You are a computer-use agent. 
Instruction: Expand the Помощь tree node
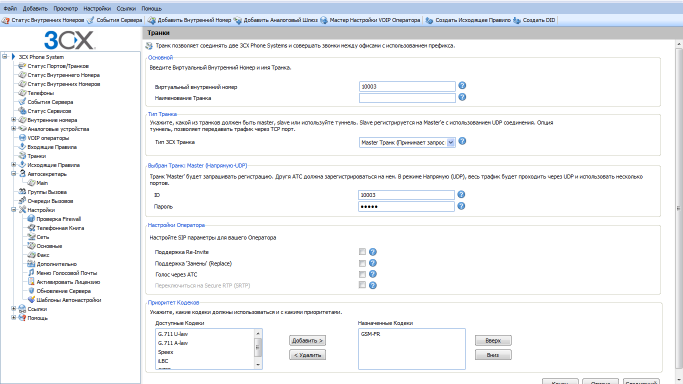click(x=14, y=318)
